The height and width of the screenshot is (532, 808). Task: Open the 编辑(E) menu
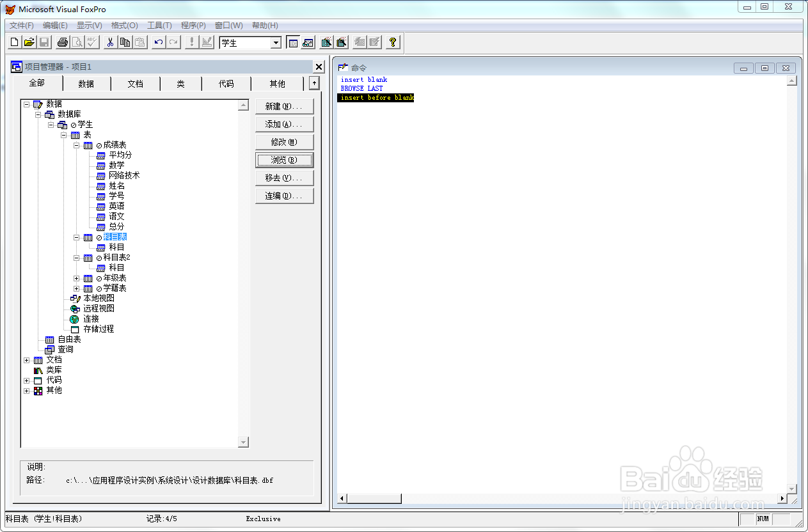pos(55,26)
